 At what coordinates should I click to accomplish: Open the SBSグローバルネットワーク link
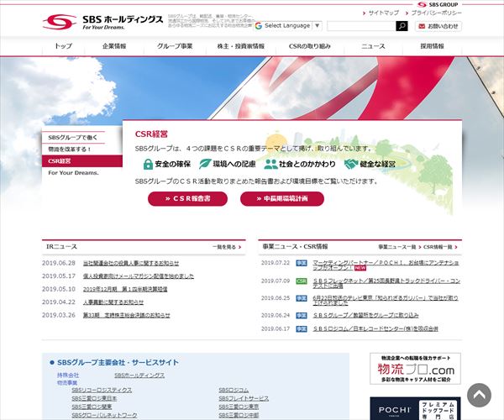[x=104, y=415]
